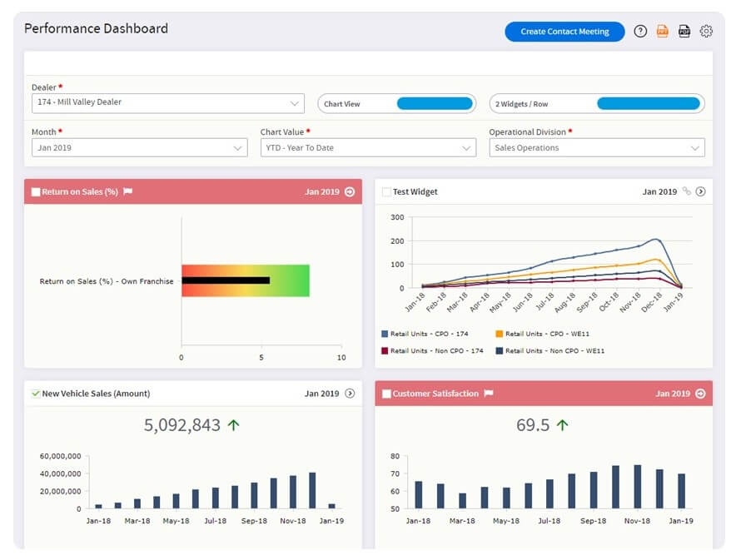The image size is (741, 560).
Task: Open Return on Sales widget arrow icon
Action: (350, 191)
